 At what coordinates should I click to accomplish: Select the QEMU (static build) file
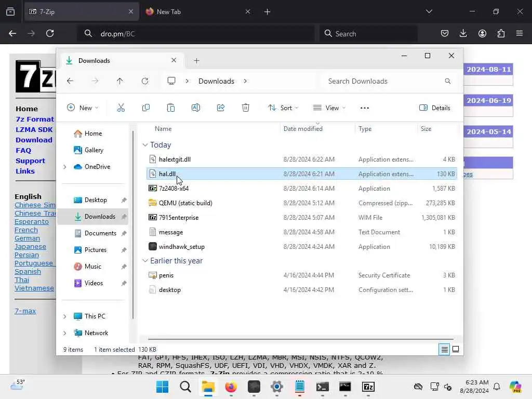pyautogui.click(x=301, y=203)
